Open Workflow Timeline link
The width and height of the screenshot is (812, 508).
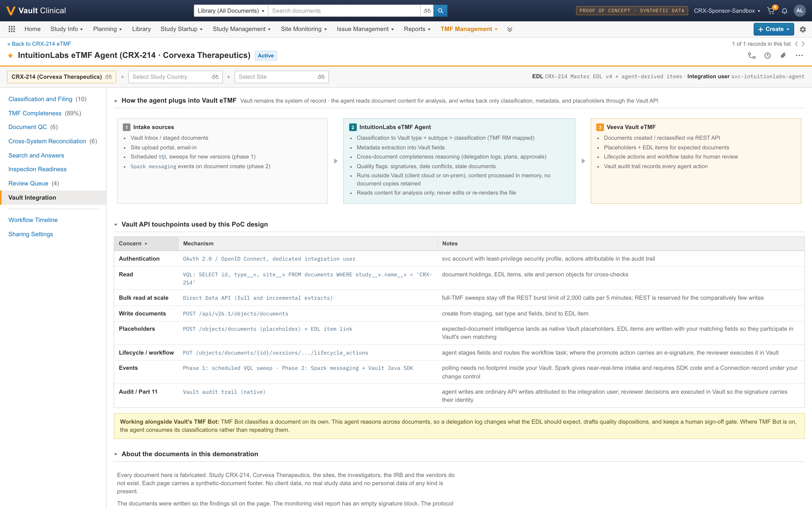point(33,220)
